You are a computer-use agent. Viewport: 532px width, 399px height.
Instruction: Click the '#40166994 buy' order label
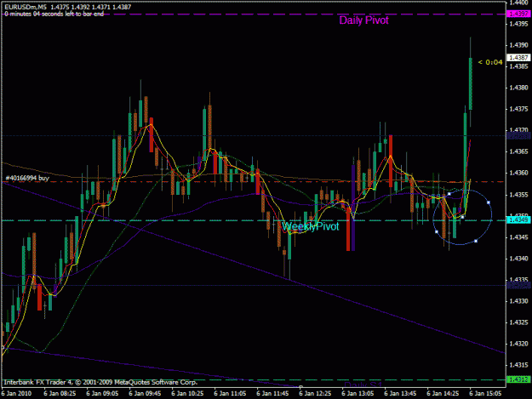click(27, 178)
